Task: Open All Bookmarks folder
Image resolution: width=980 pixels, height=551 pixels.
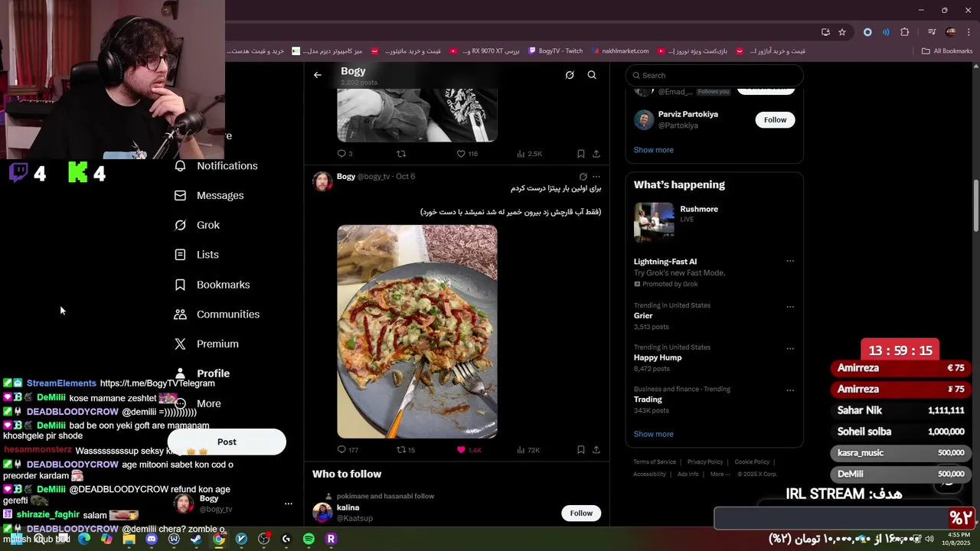Action: (x=947, y=51)
